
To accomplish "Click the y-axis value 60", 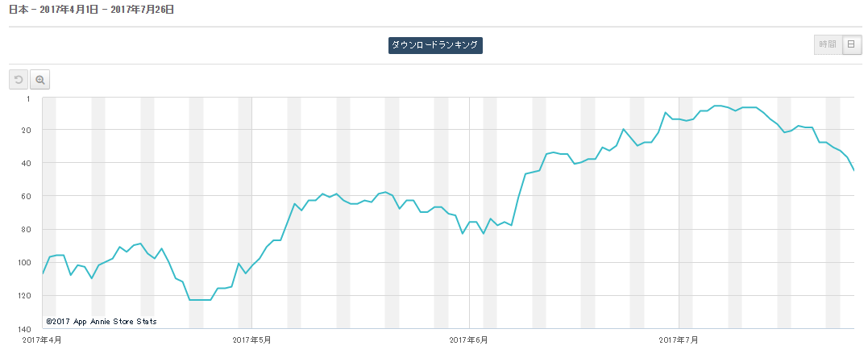I will pos(26,196).
